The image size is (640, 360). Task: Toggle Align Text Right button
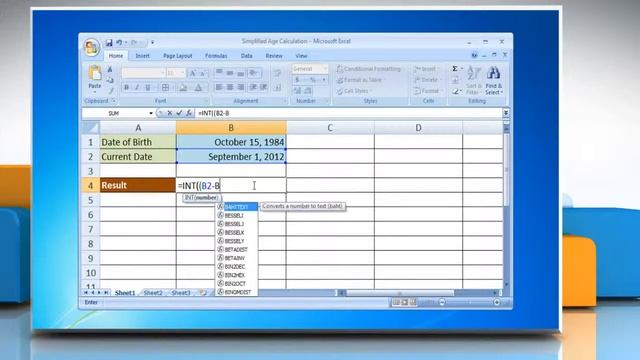coord(241,87)
